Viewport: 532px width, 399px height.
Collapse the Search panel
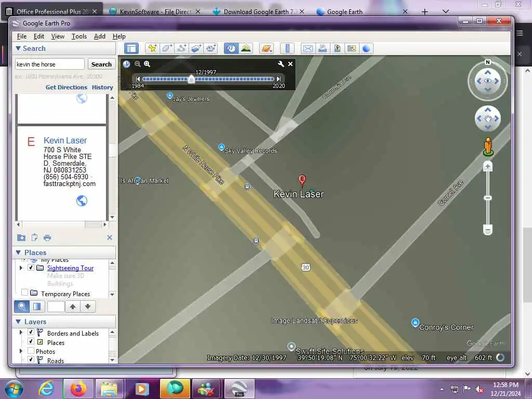tap(18, 48)
